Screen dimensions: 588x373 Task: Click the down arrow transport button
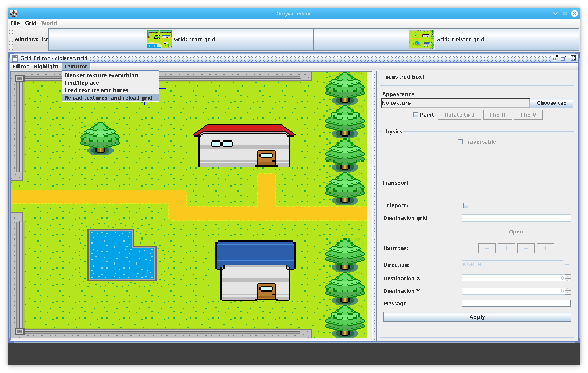[x=545, y=248]
